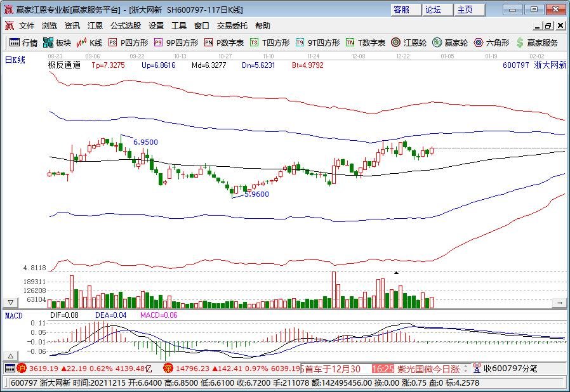The width and height of the screenshot is (570, 392).
Task: Click the DIF=0.08 value
Action: 64,315
